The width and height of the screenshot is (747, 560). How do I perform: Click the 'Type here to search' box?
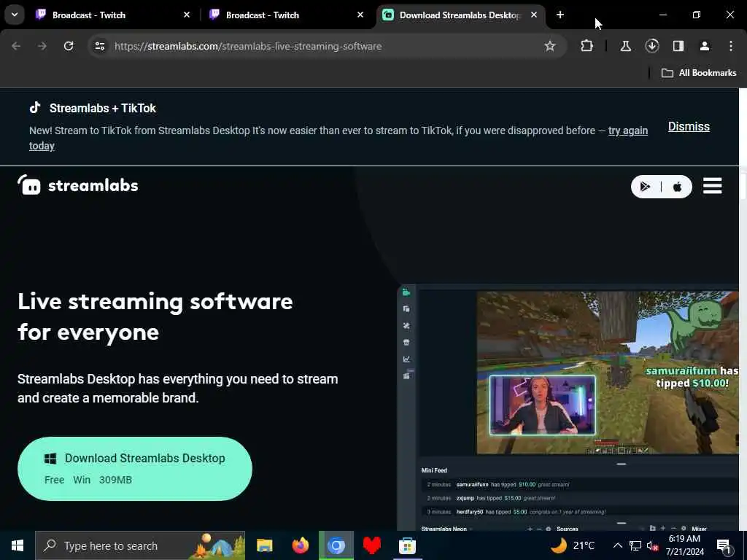click(x=140, y=545)
